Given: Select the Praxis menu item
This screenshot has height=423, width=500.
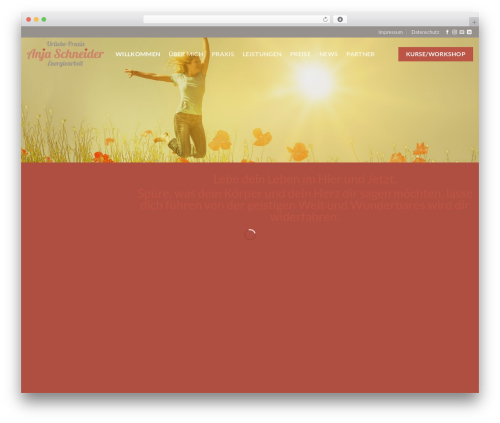Looking at the screenshot, I should click(x=223, y=54).
